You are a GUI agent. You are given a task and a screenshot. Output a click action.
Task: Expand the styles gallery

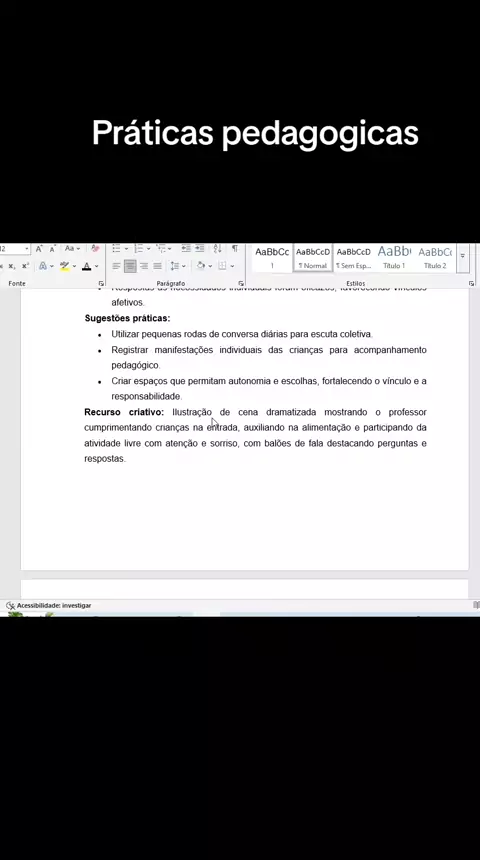(x=462, y=256)
